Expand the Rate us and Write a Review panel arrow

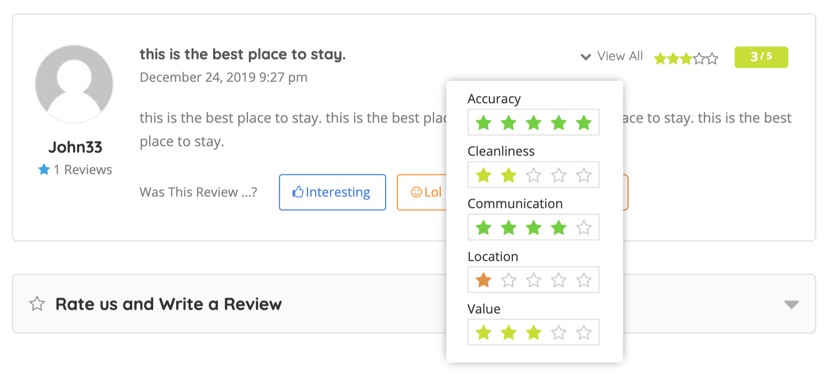tap(791, 304)
